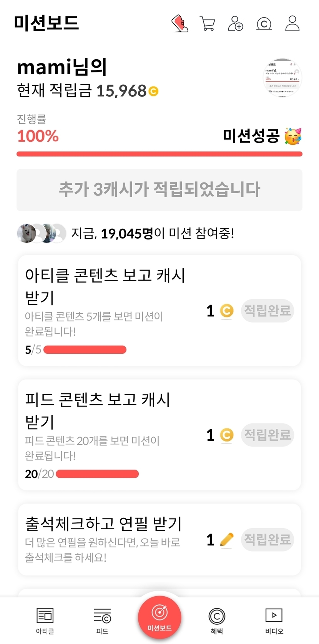This screenshot has width=319, height=644.
Task: Open the user profile icon
Action: (x=292, y=23)
